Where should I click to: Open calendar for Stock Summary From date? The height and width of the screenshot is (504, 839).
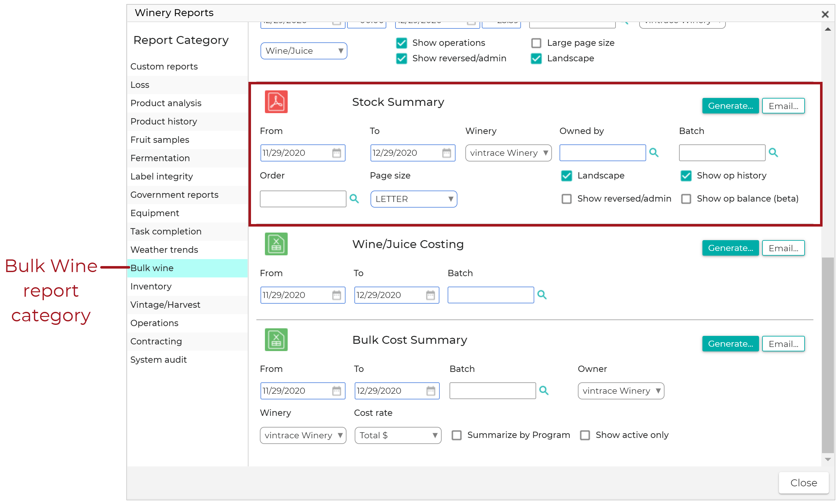click(x=336, y=153)
